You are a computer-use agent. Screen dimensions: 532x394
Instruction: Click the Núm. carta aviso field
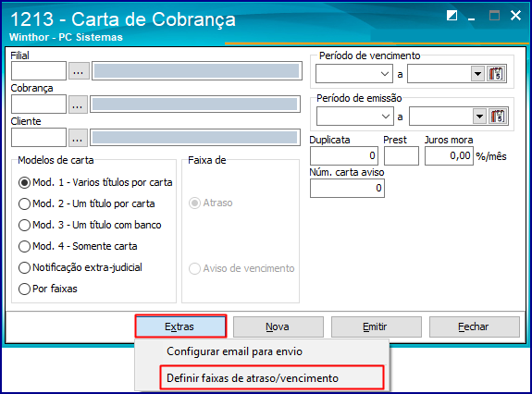click(347, 188)
